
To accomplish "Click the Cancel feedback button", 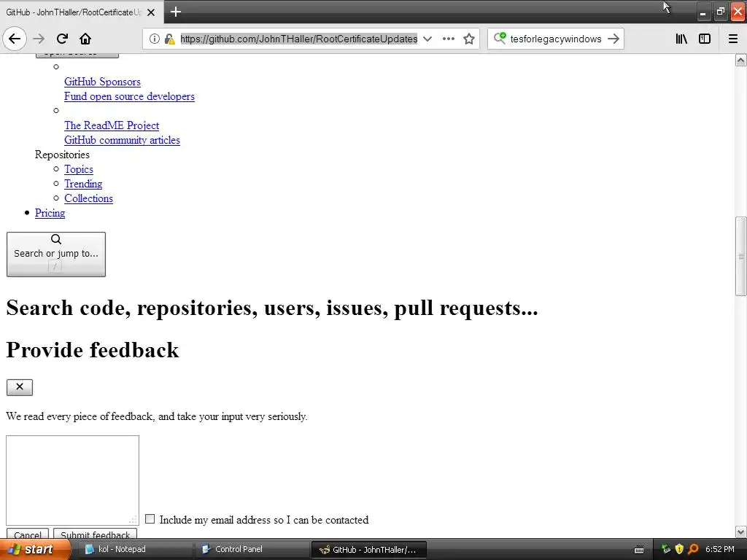I will (28, 534).
